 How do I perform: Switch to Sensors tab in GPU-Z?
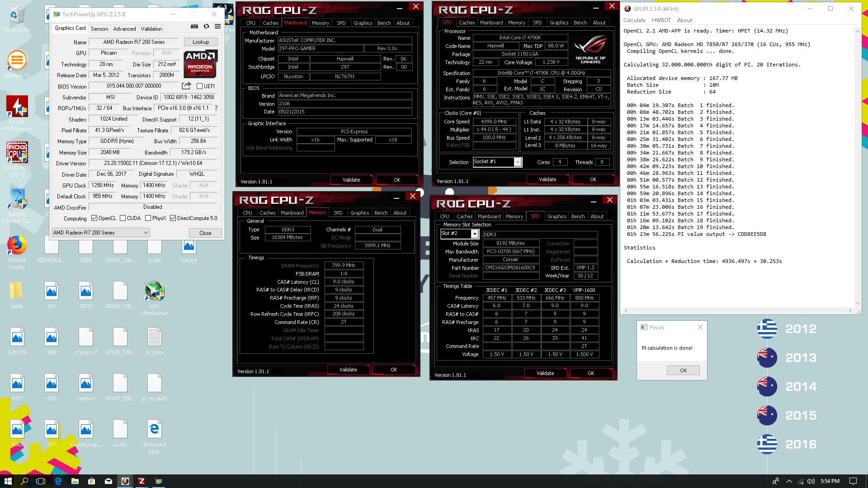99,28
